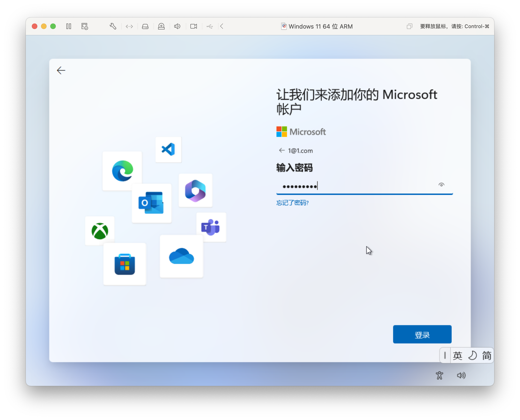The image size is (520, 420).
Task: Click the sound device icon in toolbar
Action: (x=177, y=26)
